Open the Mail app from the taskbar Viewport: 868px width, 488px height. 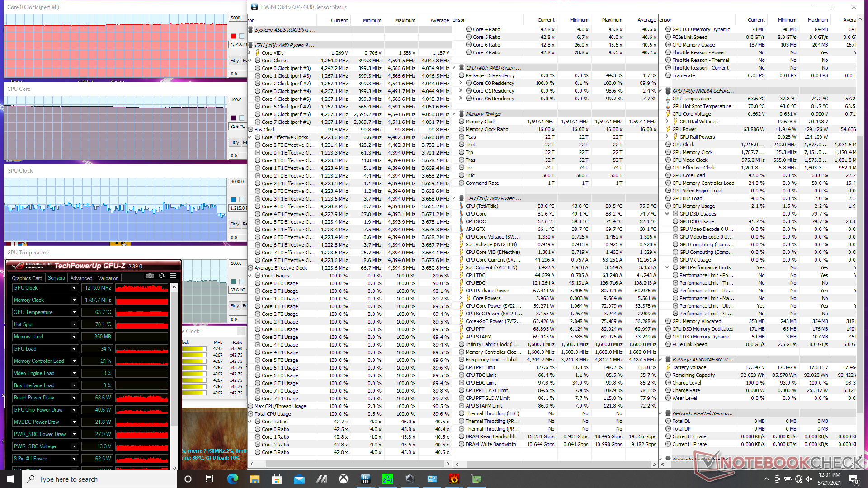click(x=299, y=479)
